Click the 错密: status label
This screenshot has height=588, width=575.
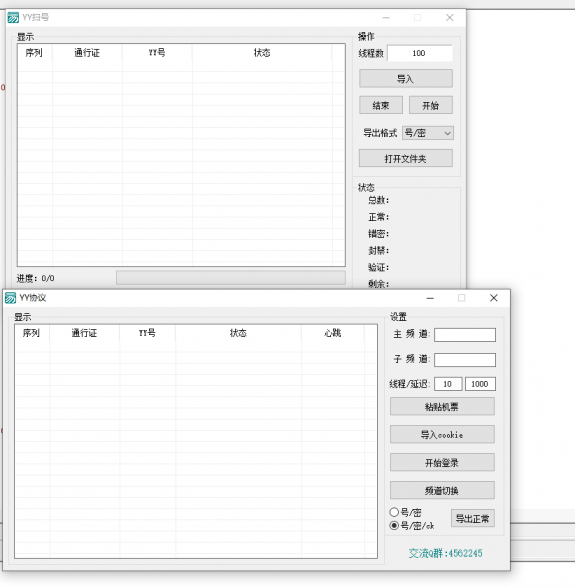(378, 234)
